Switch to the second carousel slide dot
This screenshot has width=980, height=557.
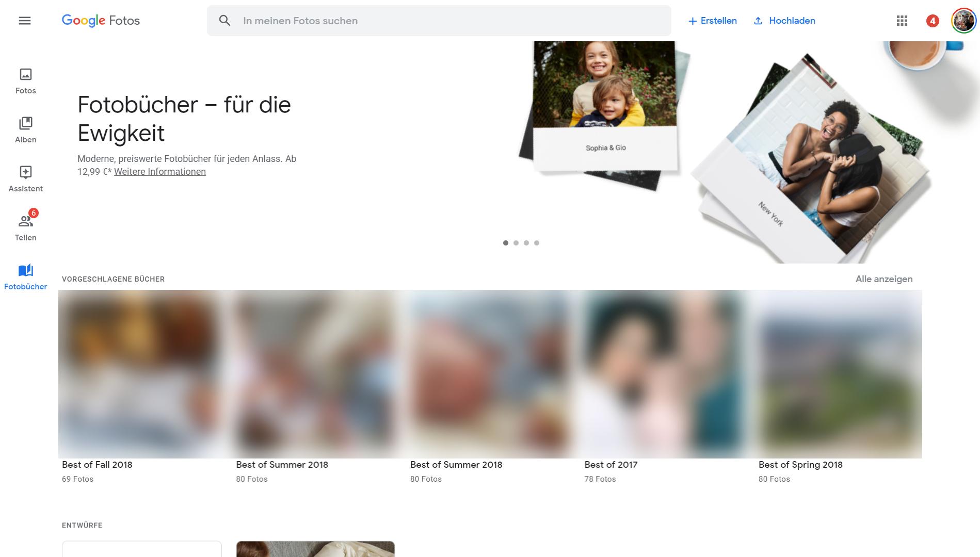point(516,243)
